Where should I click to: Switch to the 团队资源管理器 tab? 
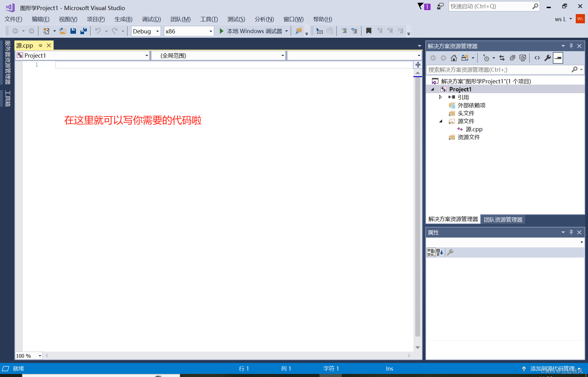(503, 219)
